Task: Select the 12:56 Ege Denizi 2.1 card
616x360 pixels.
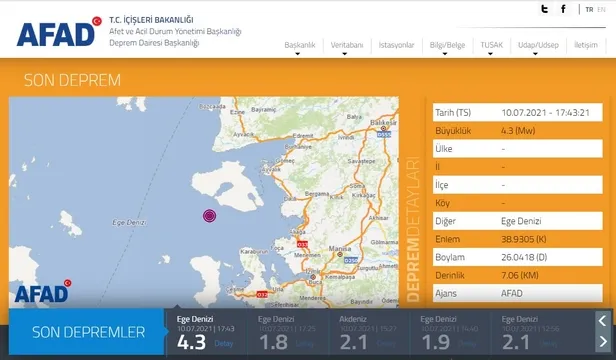Action: (x=531, y=332)
